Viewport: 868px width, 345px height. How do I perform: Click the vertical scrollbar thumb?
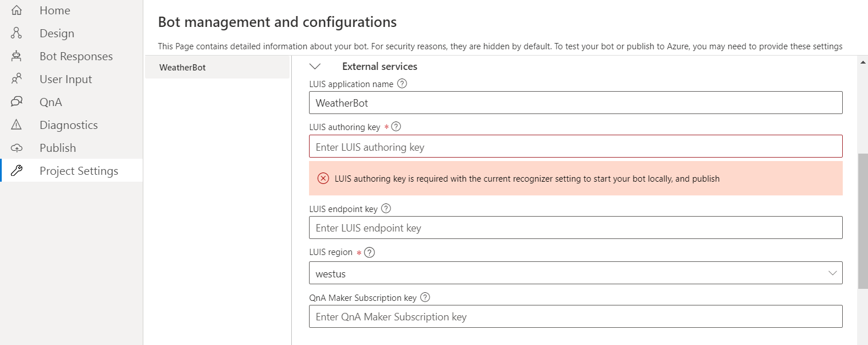pos(862,221)
